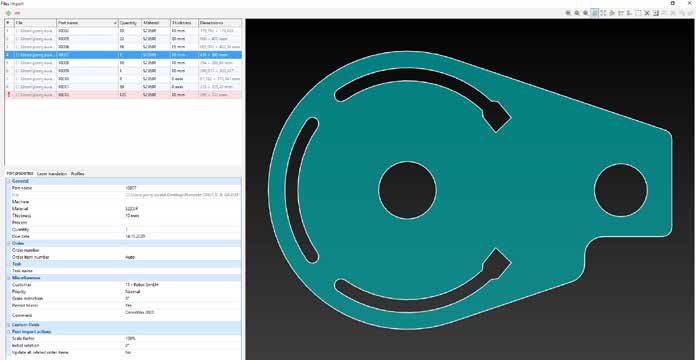Screen dimensions: 696x360
Task: Open the Profiles tab
Action: [78, 174]
